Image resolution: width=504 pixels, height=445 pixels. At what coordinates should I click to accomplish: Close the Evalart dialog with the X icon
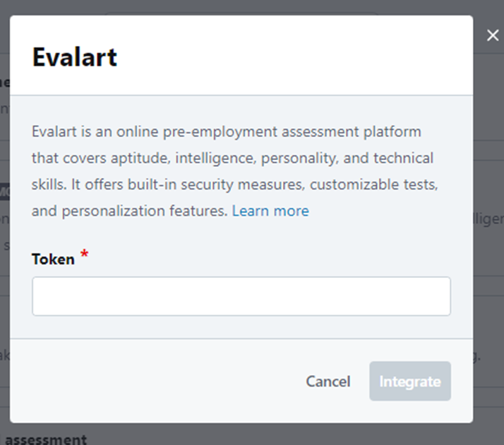[493, 36]
